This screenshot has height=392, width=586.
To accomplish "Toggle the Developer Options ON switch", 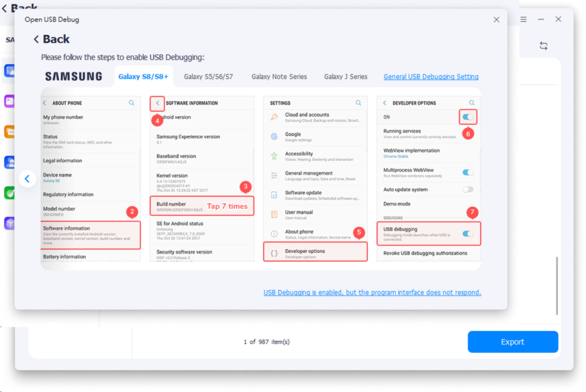I will coord(468,117).
